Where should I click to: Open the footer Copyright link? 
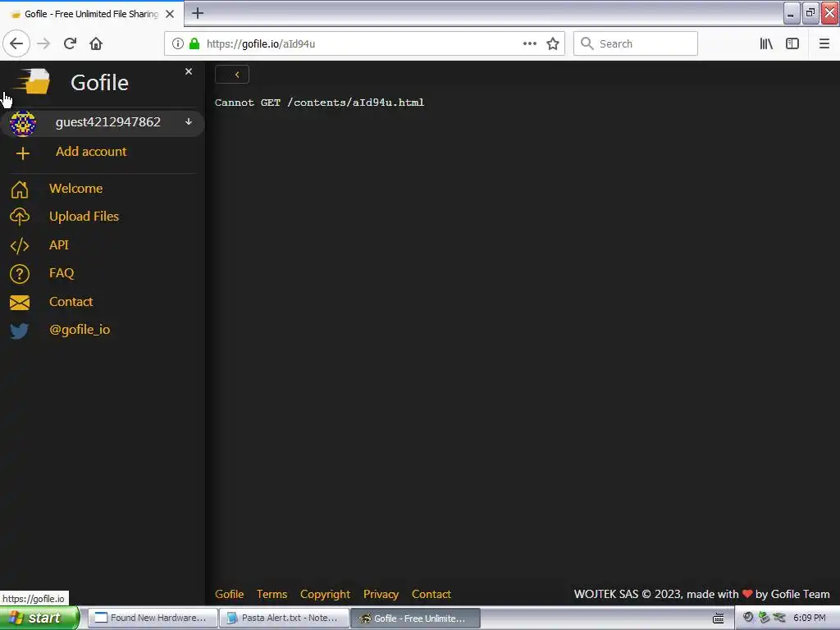point(325,594)
